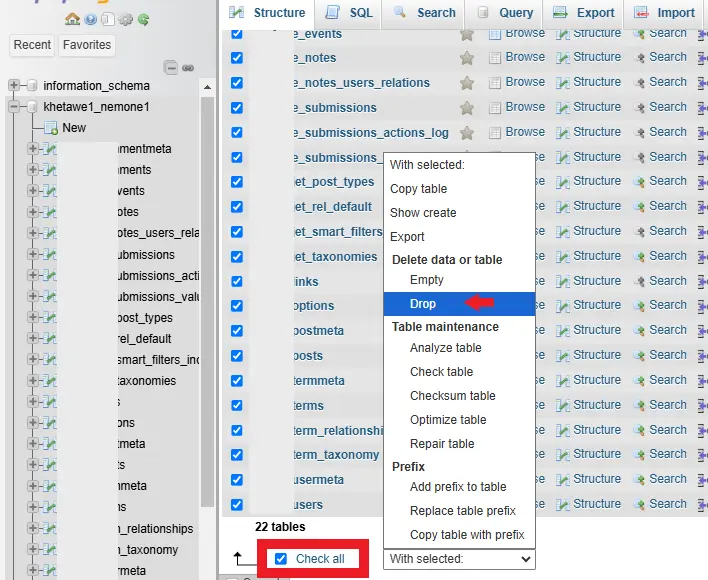Uncheck the users table checkbox

pos(237,505)
